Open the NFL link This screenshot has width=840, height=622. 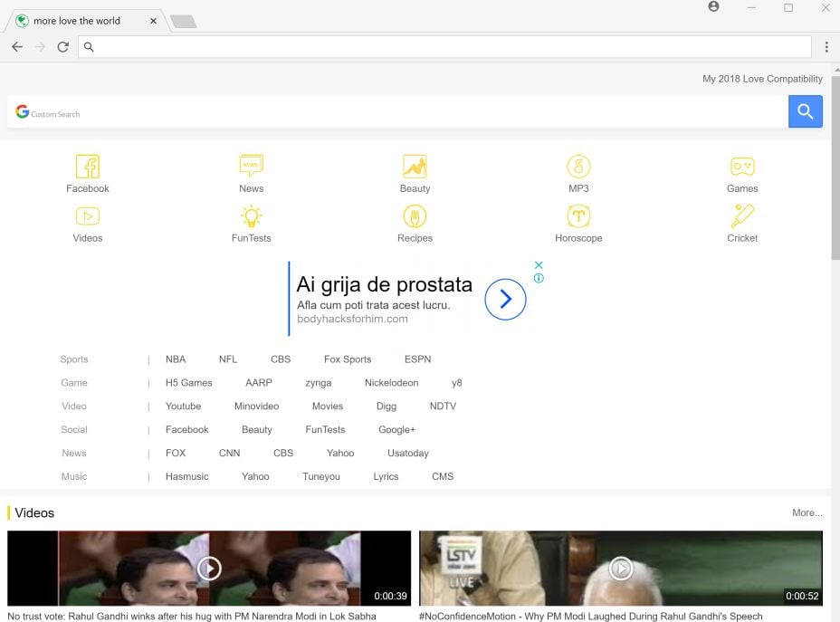click(228, 359)
